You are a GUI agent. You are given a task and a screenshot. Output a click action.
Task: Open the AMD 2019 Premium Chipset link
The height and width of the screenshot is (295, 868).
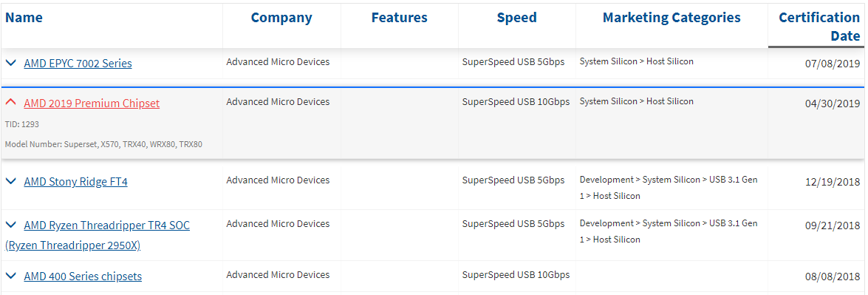point(92,104)
